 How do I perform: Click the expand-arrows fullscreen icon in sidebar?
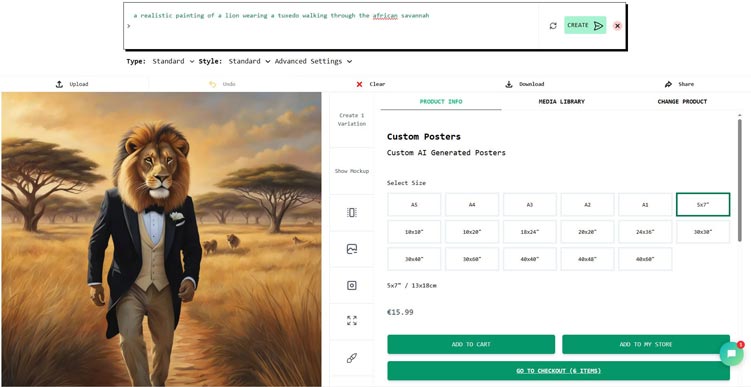click(x=352, y=321)
